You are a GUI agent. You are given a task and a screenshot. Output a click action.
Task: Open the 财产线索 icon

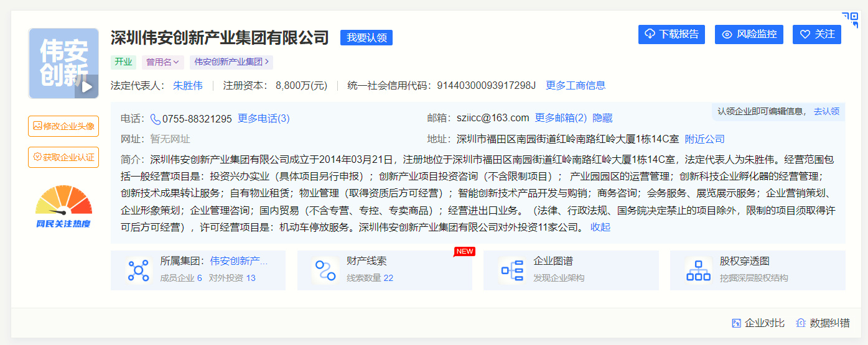(x=325, y=270)
